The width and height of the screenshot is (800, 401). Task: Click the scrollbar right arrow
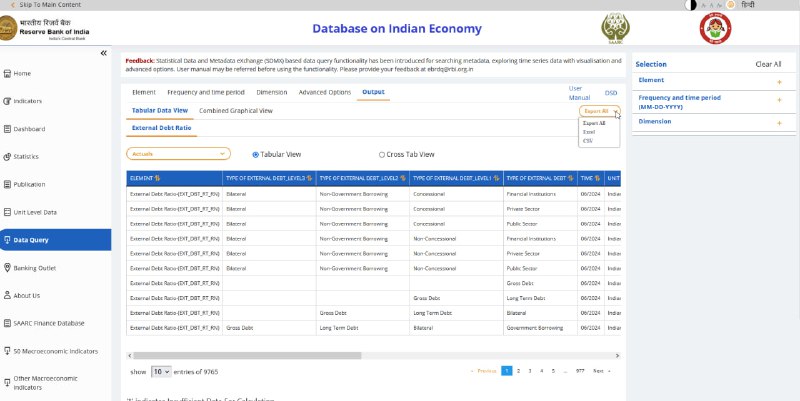pyautogui.click(x=617, y=356)
